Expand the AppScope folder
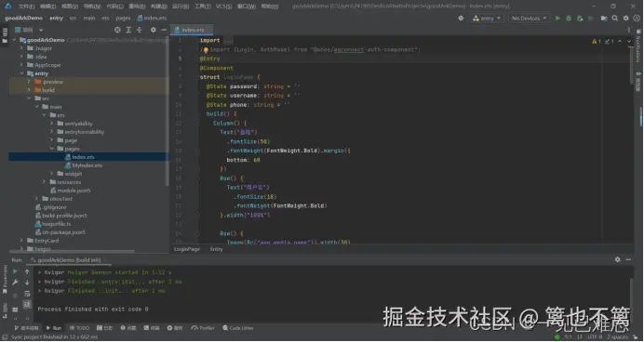644x342 pixels. click(21, 65)
